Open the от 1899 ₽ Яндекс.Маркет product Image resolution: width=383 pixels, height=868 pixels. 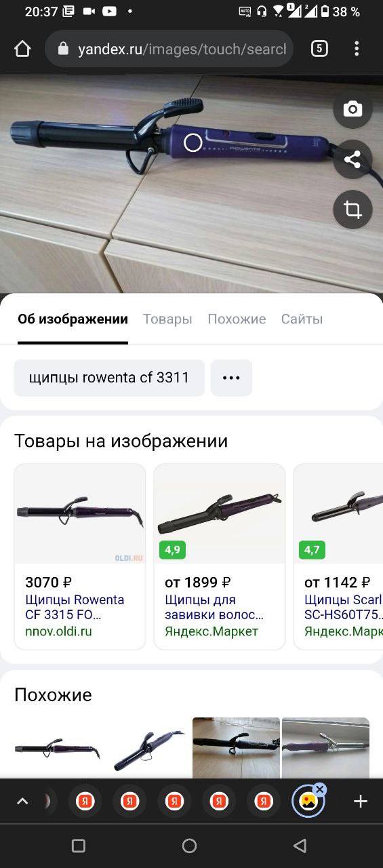point(219,557)
